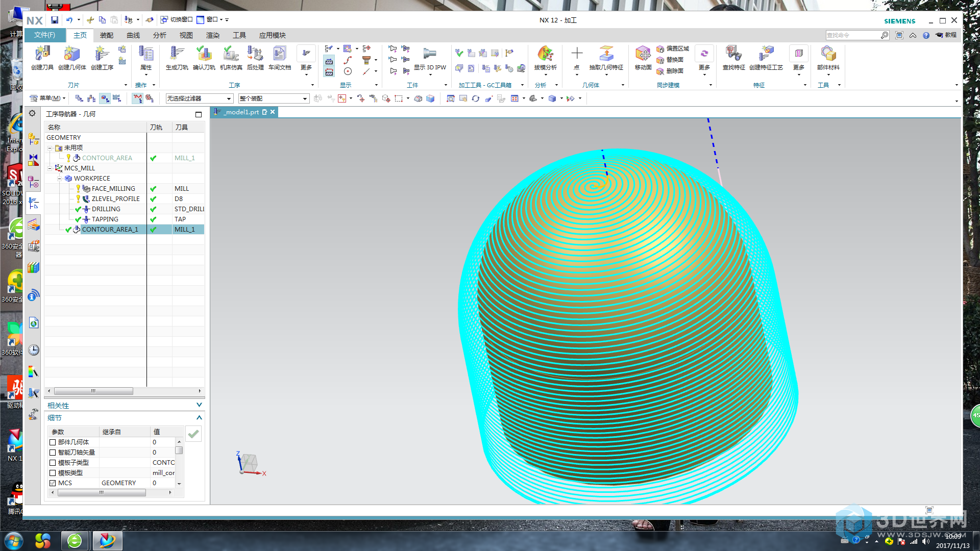Click the navigator horizontal scrollbar thumb
Screen dimensions: 980x551
pyautogui.click(x=93, y=391)
